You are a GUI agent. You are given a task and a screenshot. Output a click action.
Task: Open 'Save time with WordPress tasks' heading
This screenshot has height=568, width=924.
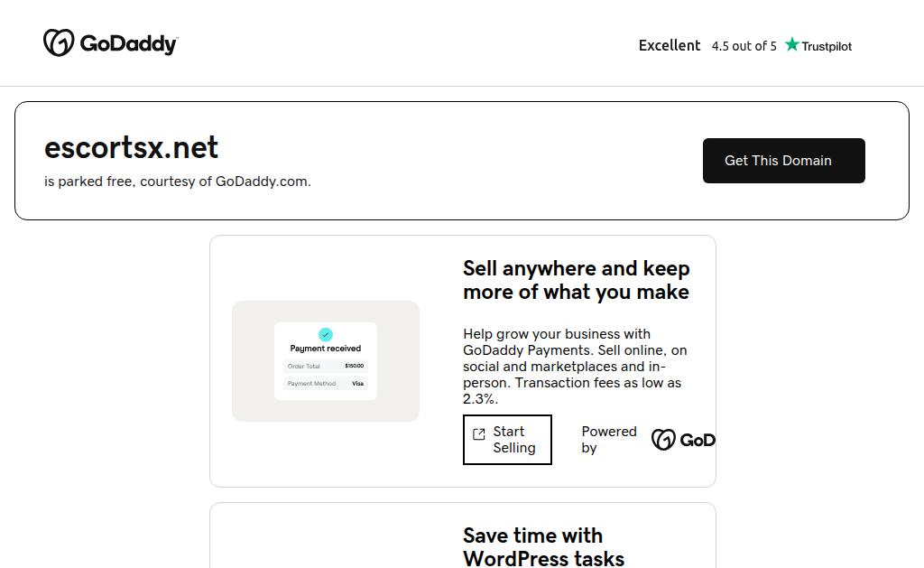(x=543, y=546)
